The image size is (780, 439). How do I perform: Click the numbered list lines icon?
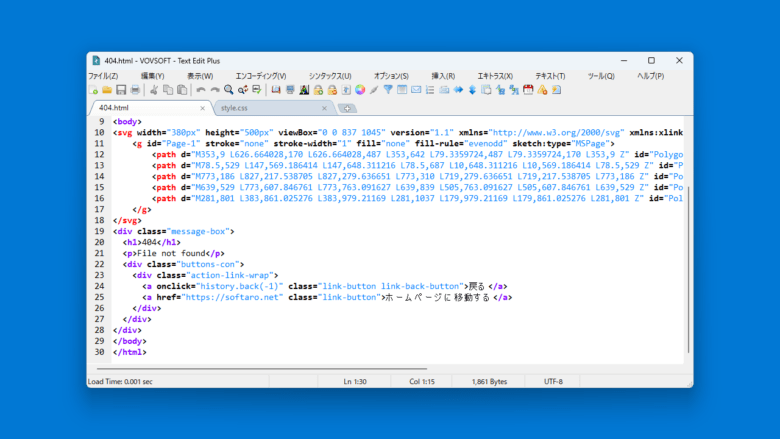click(x=430, y=90)
